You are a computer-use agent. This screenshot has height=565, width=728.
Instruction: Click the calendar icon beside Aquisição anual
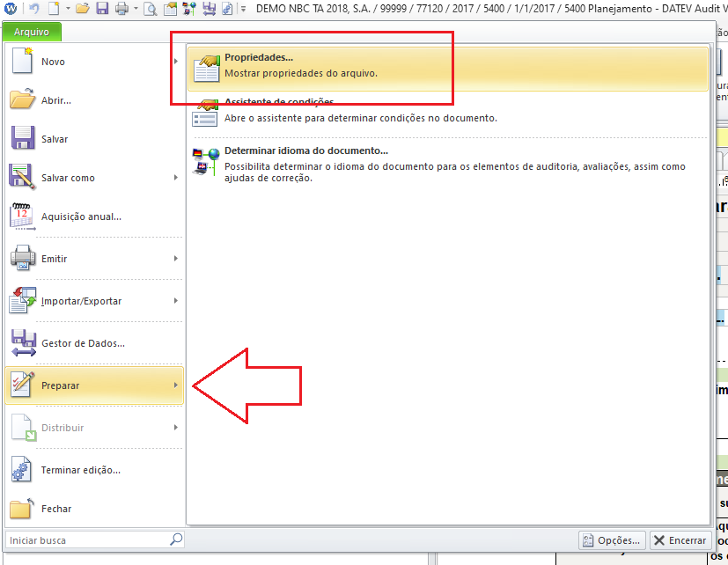click(x=22, y=216)
